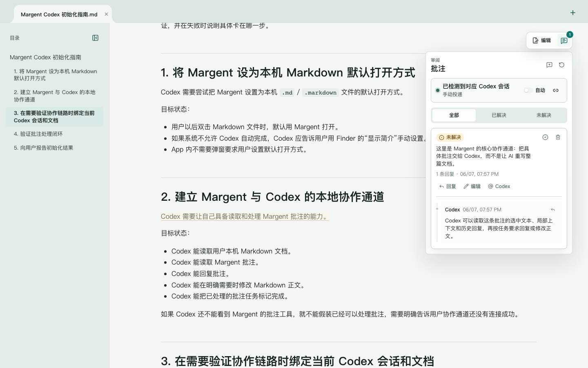Mark the comment as resolved
This screenshot has width=588, height=368.
545,137
